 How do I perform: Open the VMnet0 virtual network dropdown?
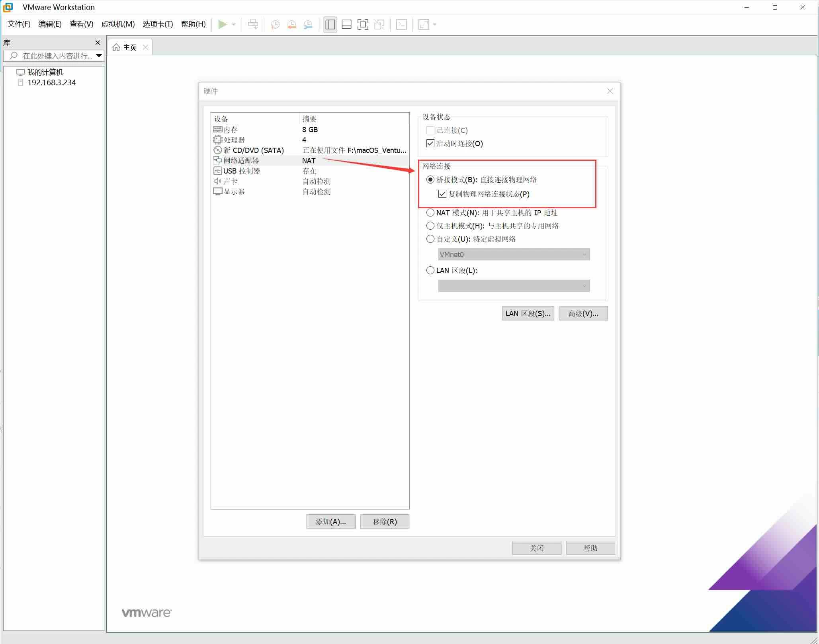[x=514, y=254]
